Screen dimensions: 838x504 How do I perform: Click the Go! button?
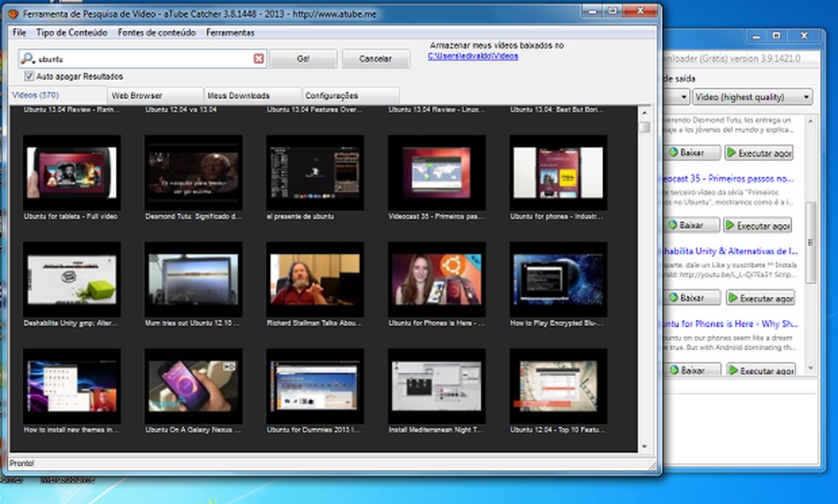(x=303, y=58)
